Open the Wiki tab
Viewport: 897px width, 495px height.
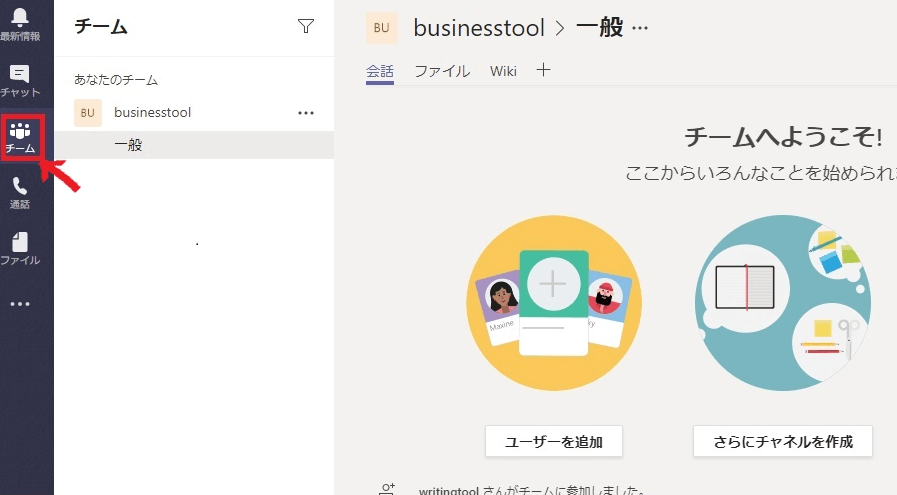(503, 71)
